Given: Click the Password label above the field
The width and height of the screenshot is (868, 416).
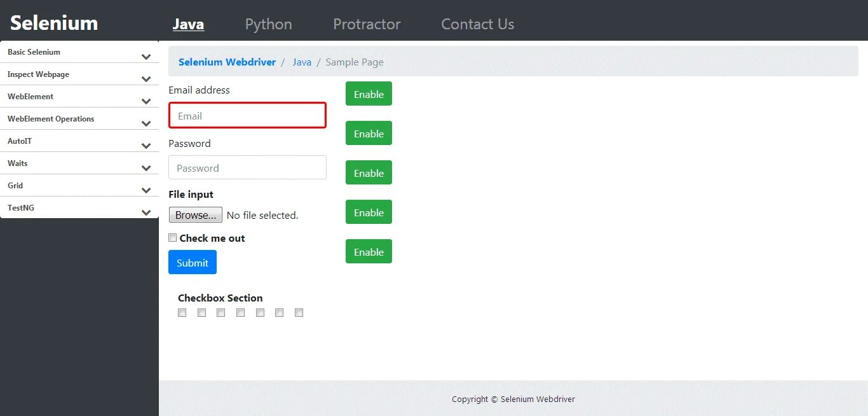Looking at the screenshot, I should click(189, 144).
